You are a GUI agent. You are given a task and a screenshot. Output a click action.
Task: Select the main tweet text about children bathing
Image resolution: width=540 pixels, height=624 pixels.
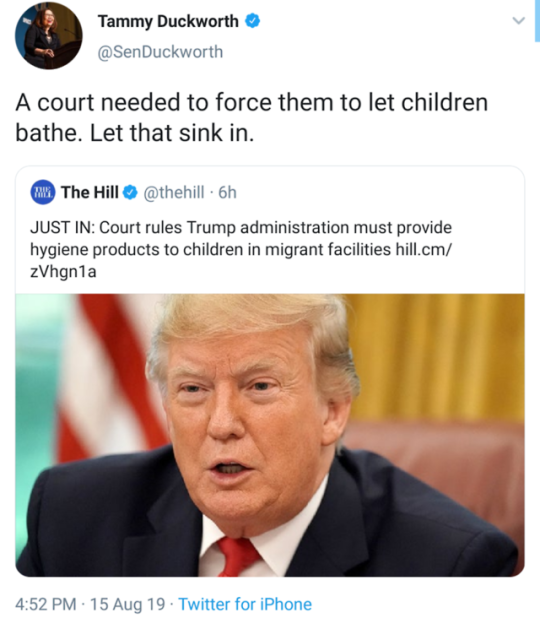pyautogui.click(x=251, y=117)
